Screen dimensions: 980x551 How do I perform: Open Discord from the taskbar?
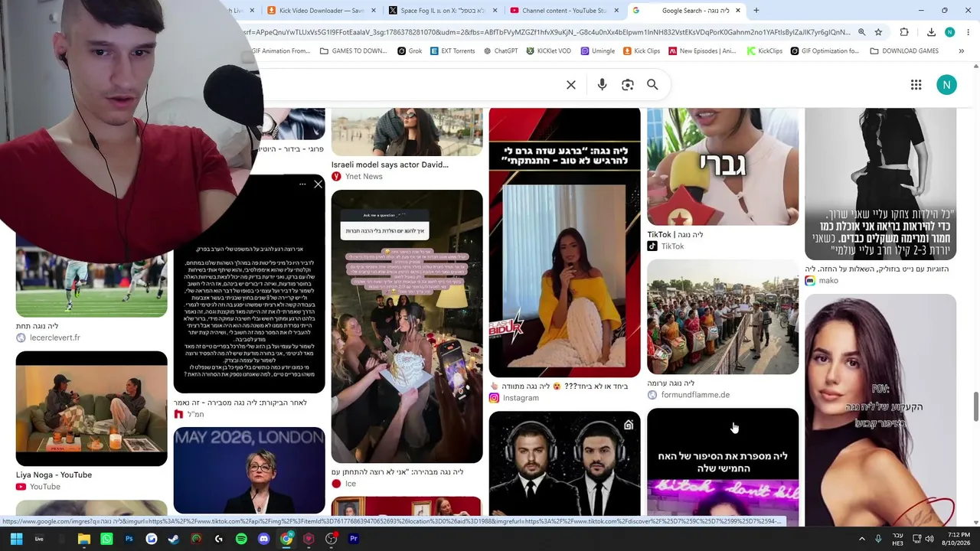point(263,539)
